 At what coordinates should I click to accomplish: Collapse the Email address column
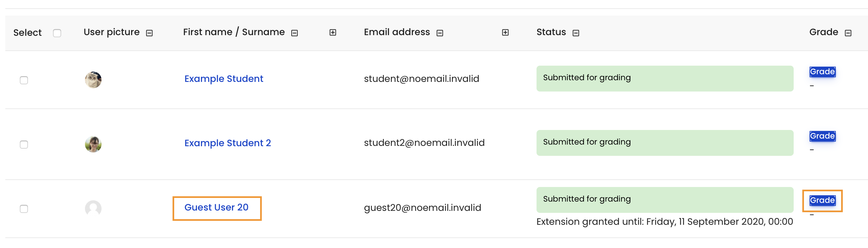440,33
